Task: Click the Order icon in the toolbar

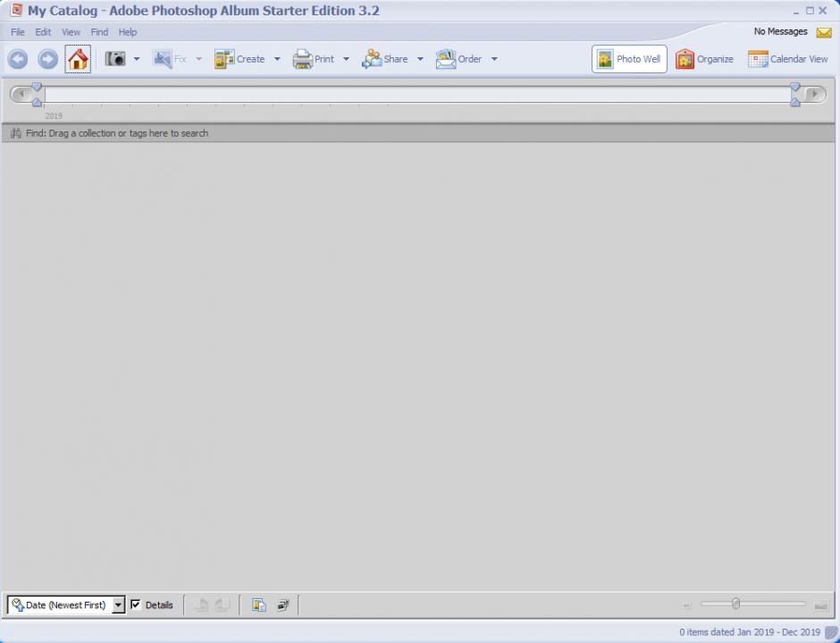Action: 446,59
